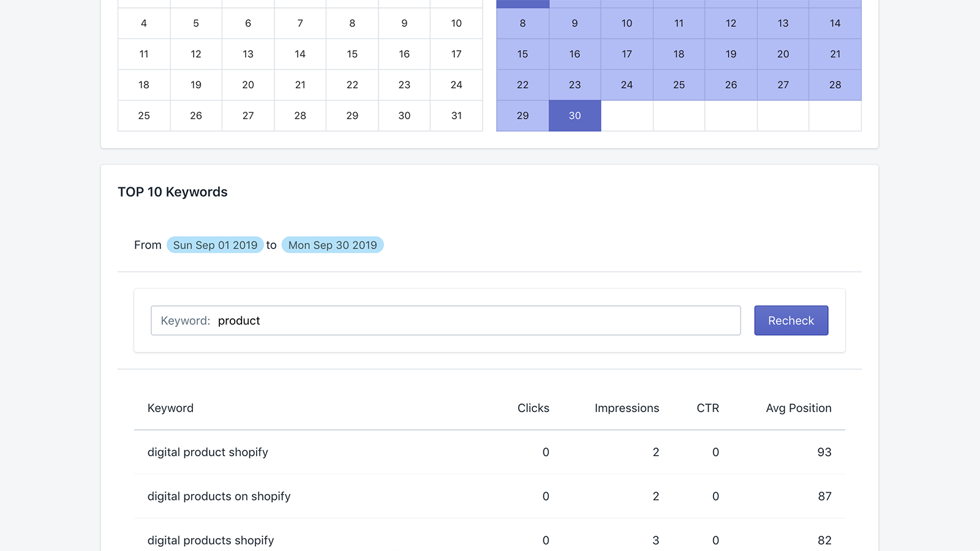Sort by the Impressions column header
The height and width of the screenshot is (551, 980).
(627, 408)
